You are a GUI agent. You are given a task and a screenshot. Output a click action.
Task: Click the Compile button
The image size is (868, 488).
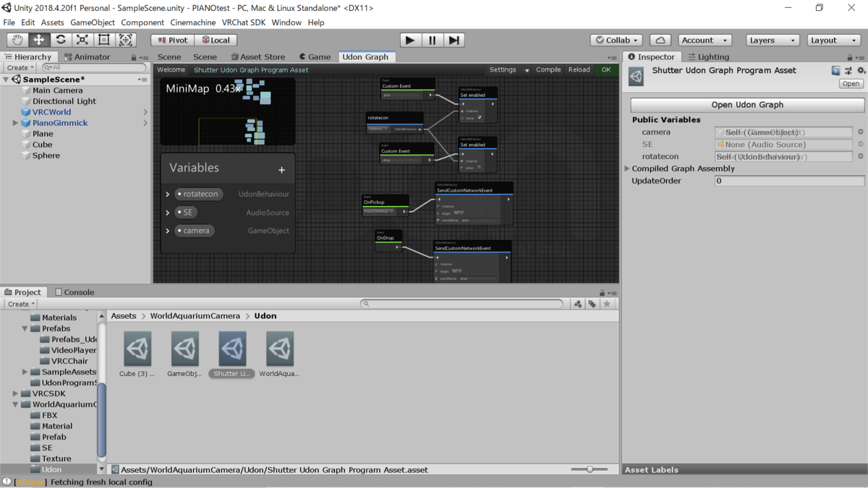548,70
